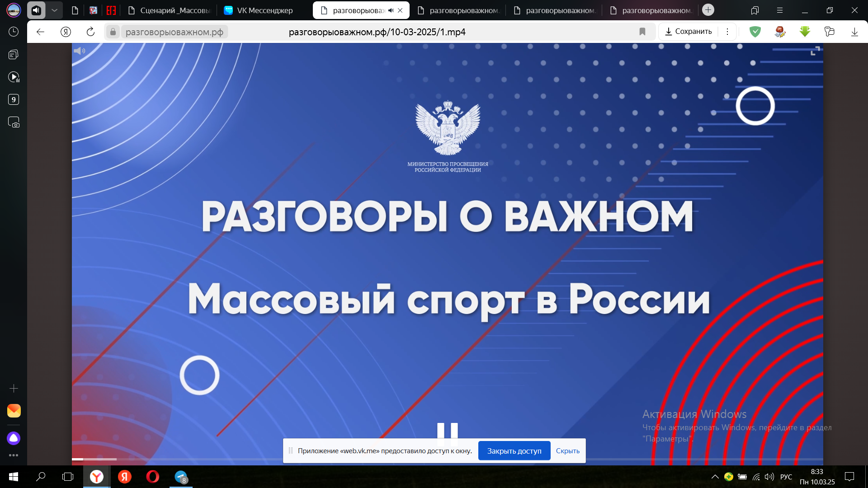Open the tray network status icon

756,477
